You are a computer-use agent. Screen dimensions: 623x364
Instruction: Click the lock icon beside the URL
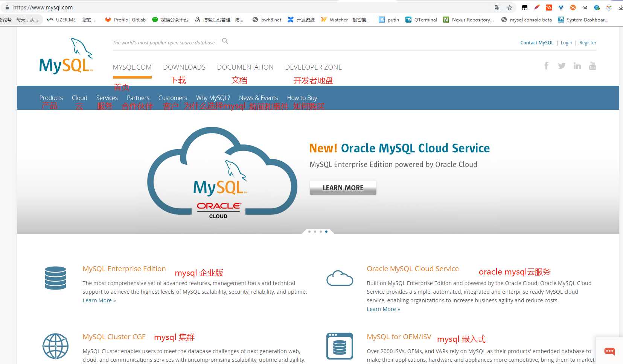[x=7, y=8]
